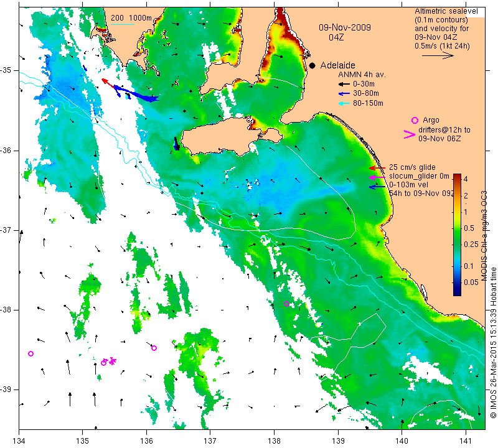Click the latitude axis label -37

click(6, 230)
